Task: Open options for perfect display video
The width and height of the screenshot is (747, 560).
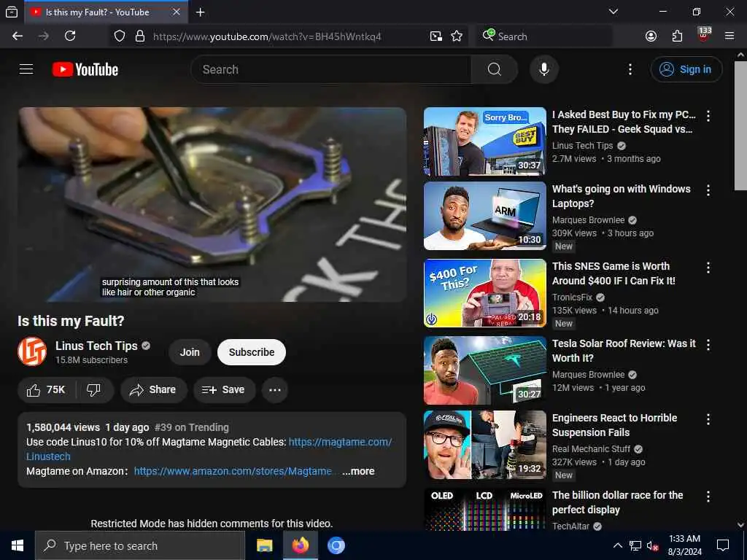Action: click(x=708, y=497)
